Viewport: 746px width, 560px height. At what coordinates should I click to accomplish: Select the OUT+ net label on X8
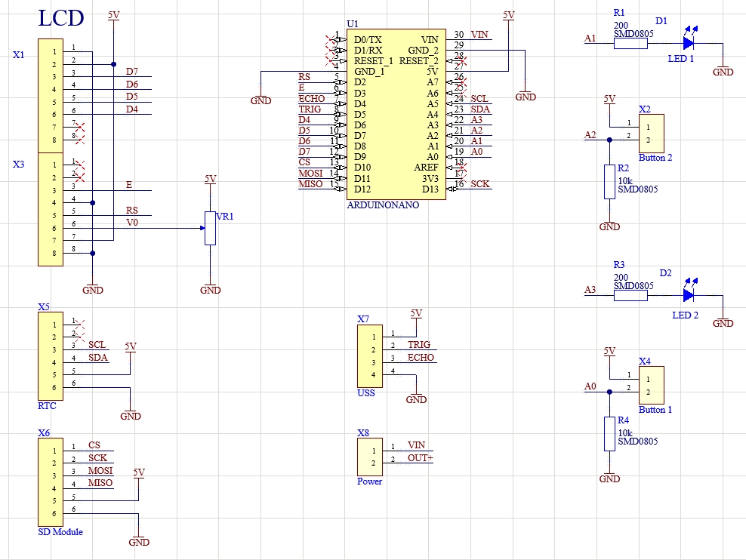421,458
